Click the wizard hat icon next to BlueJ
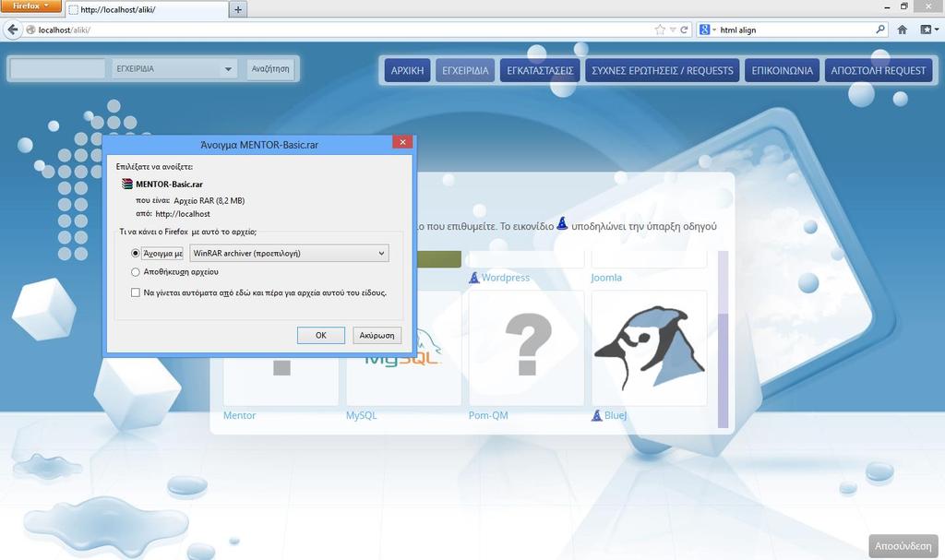The image size is (945, 560). click(597, 415)
